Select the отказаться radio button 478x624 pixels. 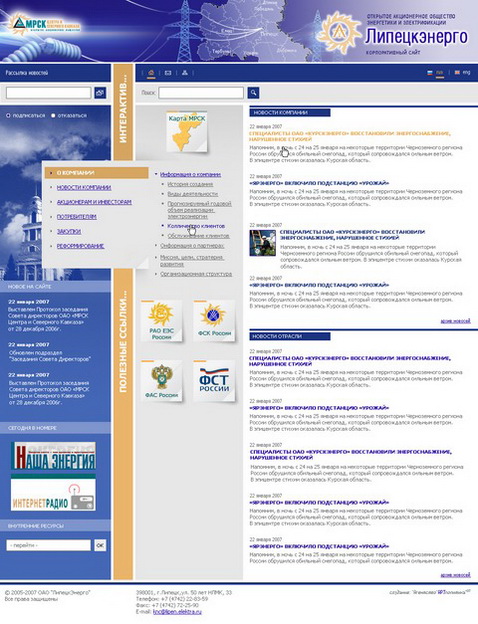pyautogui.click(x=53, y=115)
